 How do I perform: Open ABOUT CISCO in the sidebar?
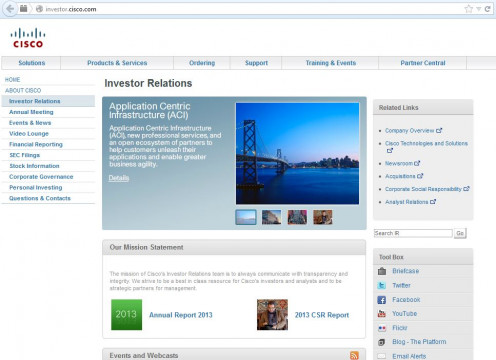pos(23,90)
